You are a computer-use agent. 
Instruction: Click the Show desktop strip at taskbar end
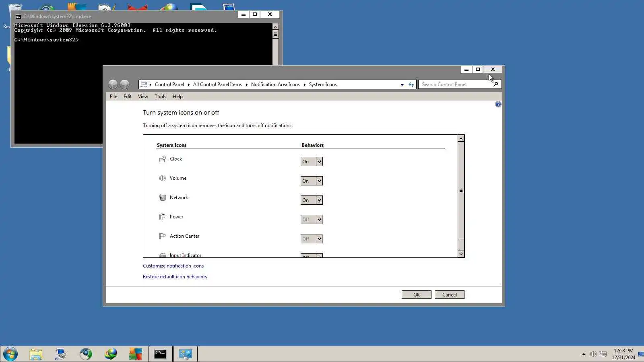[641, 354]
